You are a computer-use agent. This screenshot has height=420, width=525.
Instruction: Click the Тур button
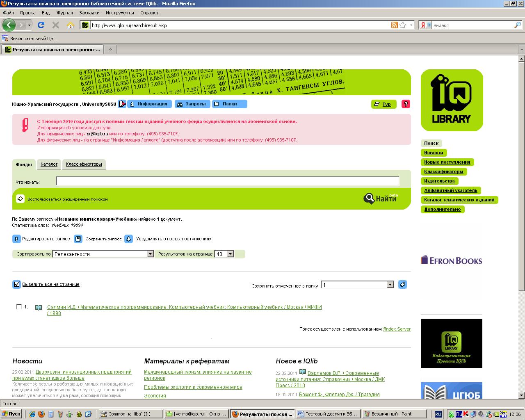383,104
